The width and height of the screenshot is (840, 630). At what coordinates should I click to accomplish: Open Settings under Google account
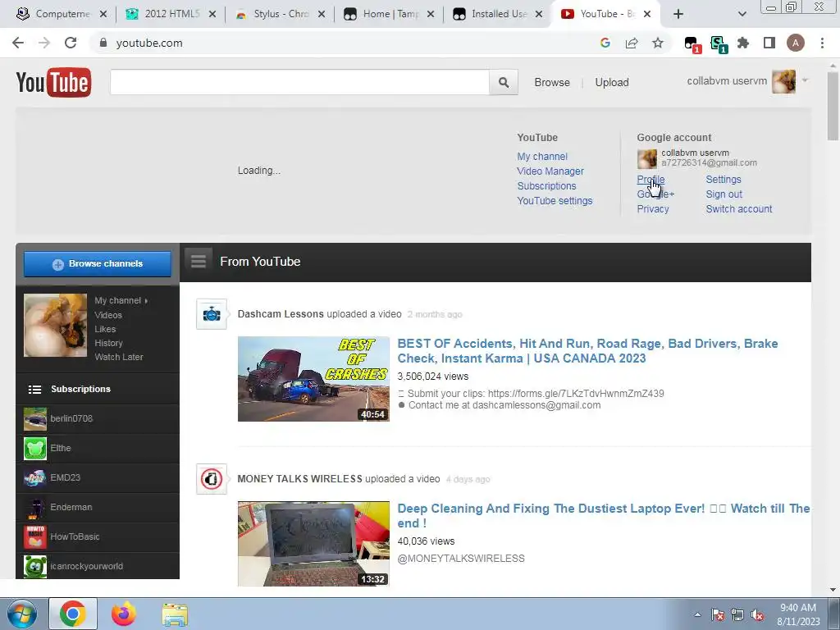click(724, 180)
